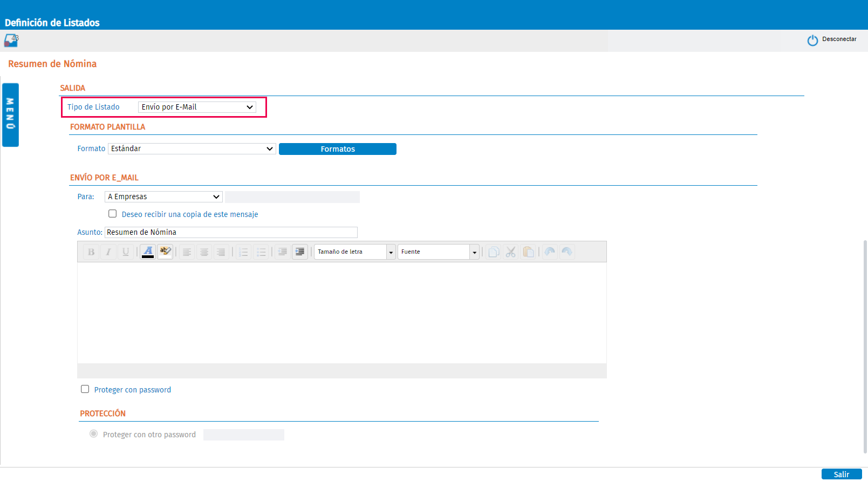Open the font color picker
868x481 pixels.
[x=148, y=252]
